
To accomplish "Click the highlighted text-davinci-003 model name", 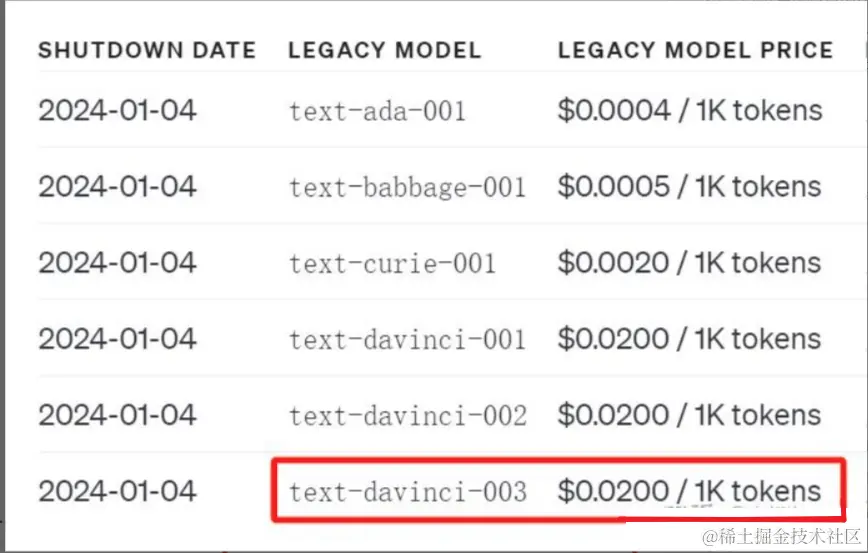I will coord(408,492).
